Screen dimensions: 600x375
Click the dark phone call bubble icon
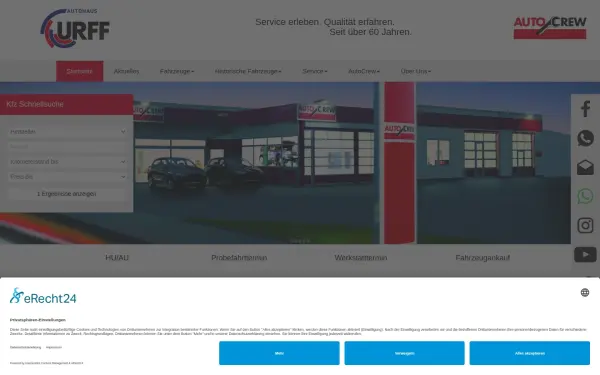click(x=585, y=138)
